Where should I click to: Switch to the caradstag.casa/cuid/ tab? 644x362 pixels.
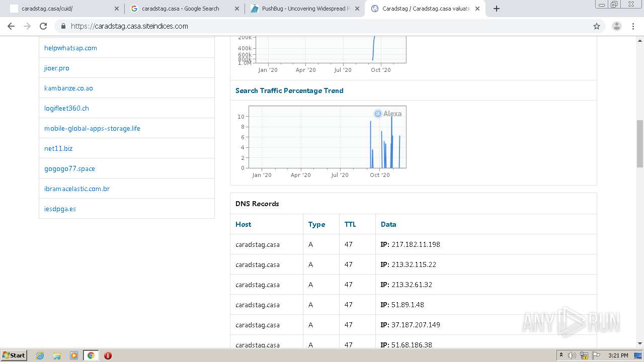point(64,9)
